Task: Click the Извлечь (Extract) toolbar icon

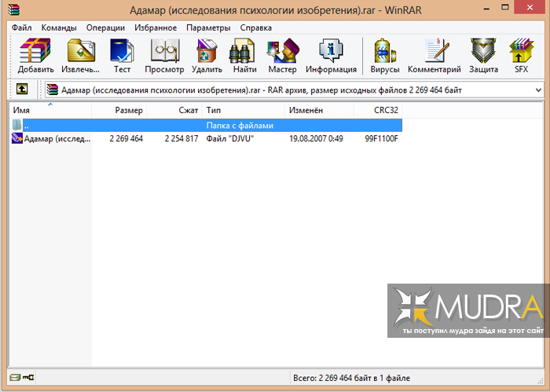Action: click(81, 51)
